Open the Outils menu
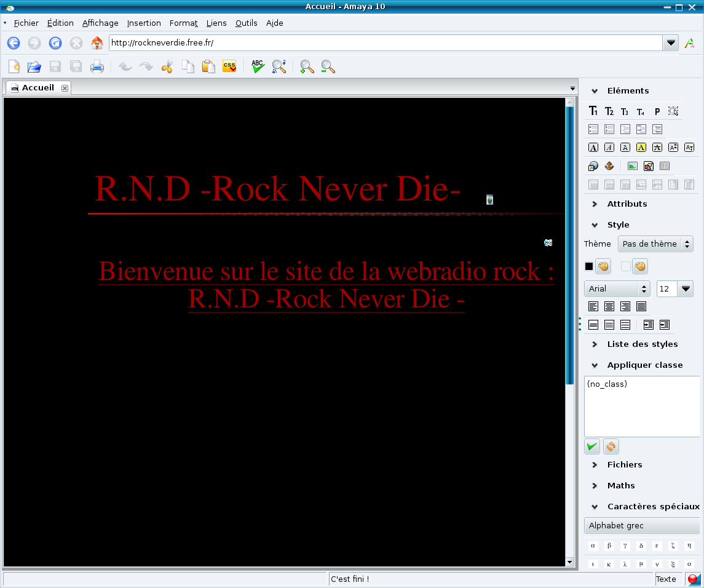704x588 pixels. pyautogui.click(x=246, y=23)
